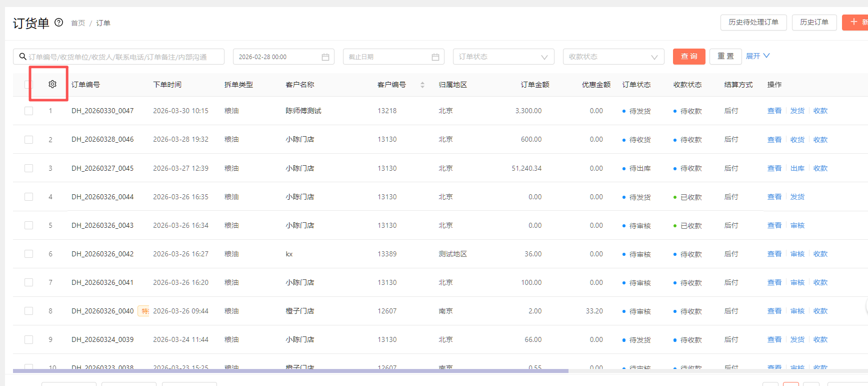Go to 首页 breadcrumb
868x386 pixels.
coord(78,23)
